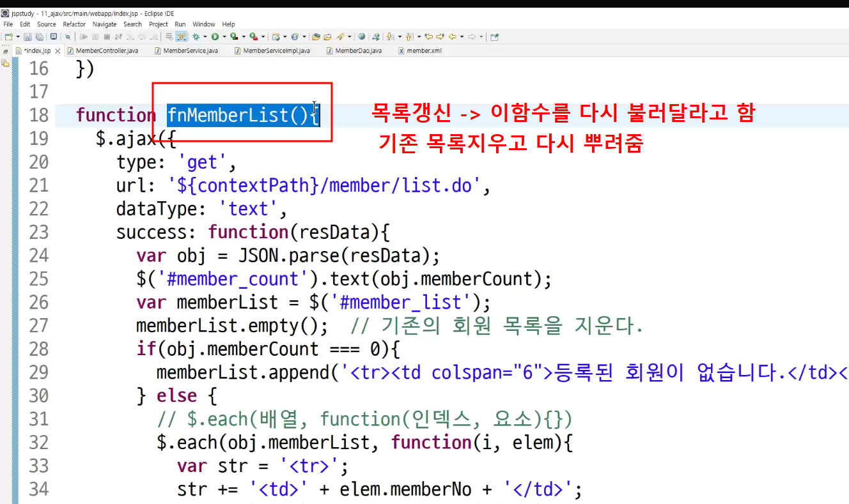Open the Search dropdown arrow
The image size is (849, 504).
[x=350, y=37]
